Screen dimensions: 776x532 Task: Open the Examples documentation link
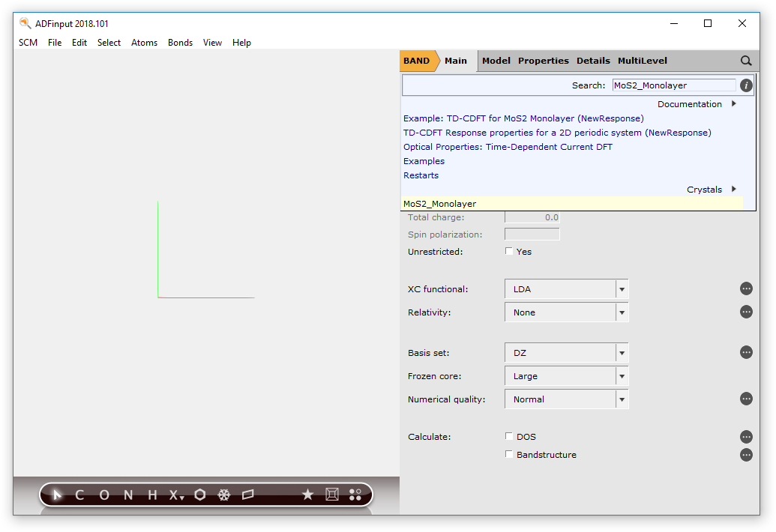pos(424,161)
